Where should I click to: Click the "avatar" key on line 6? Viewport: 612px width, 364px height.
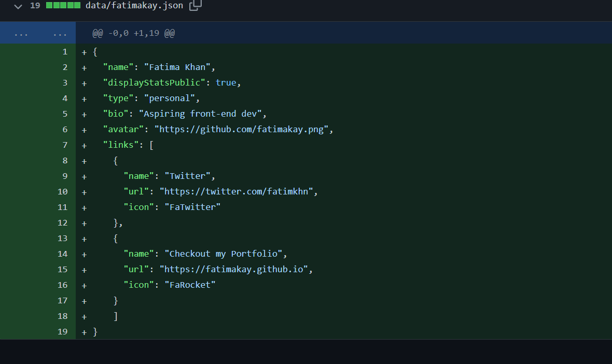click(x=123, y=130)
